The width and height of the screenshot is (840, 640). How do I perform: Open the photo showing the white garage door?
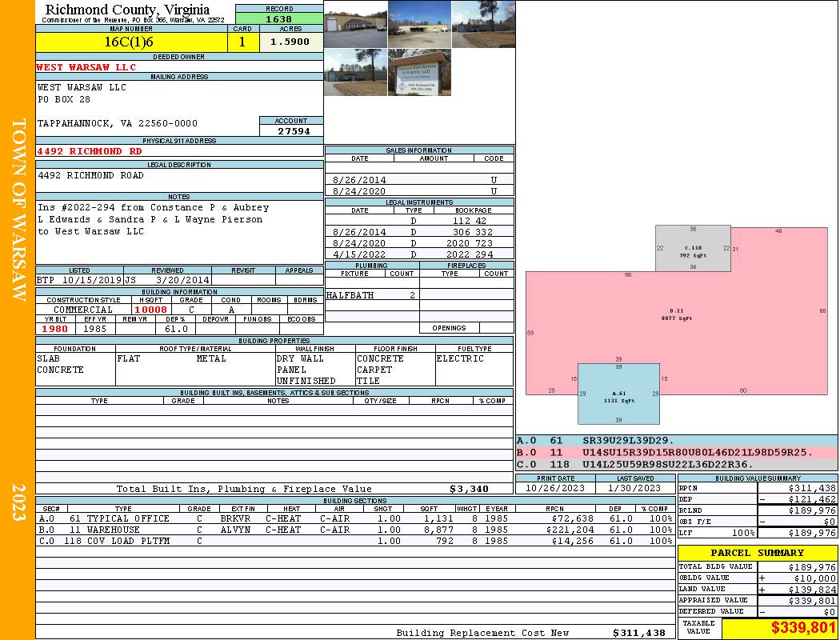click(355, 24)
